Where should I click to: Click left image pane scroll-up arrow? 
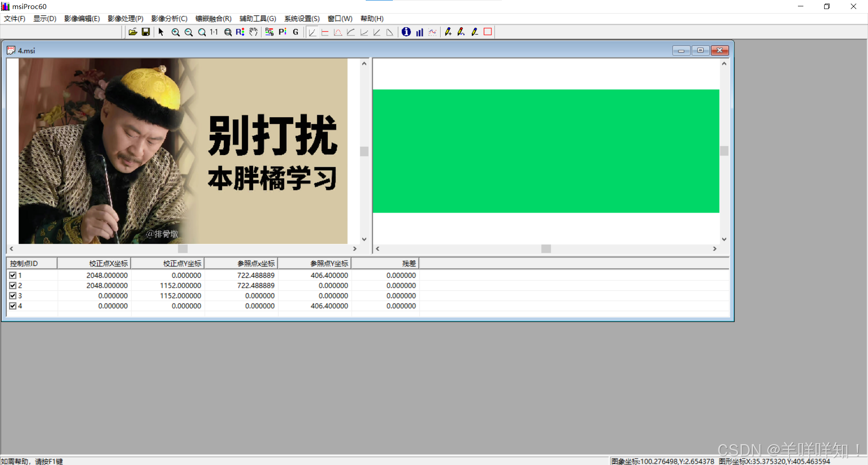tap(364, 64)
